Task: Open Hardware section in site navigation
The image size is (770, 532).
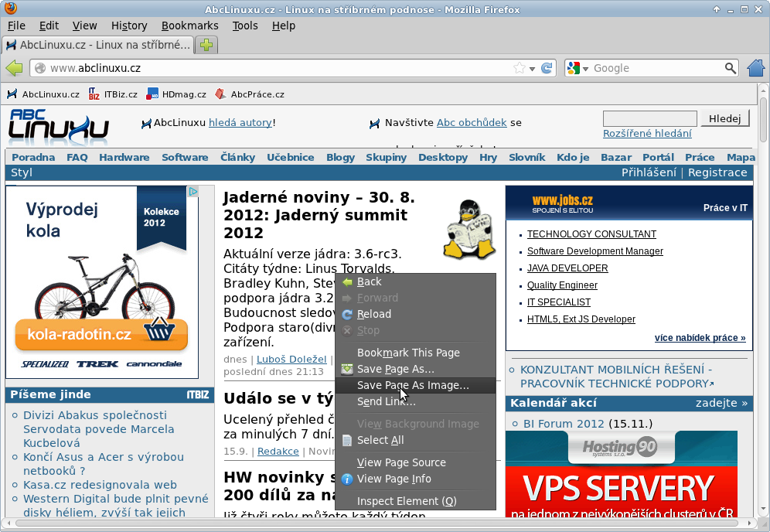Action: point(124,157)
